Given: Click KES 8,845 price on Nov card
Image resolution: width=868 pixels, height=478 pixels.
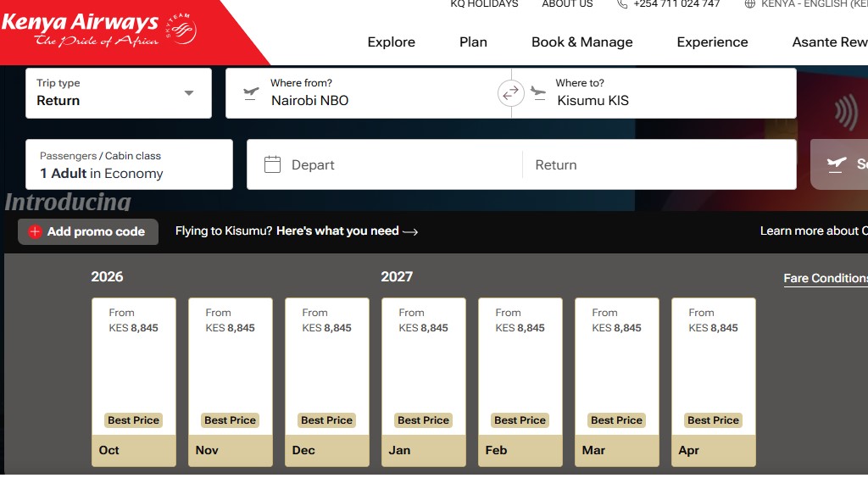Looking at the screenshot, I should [231, 327].
